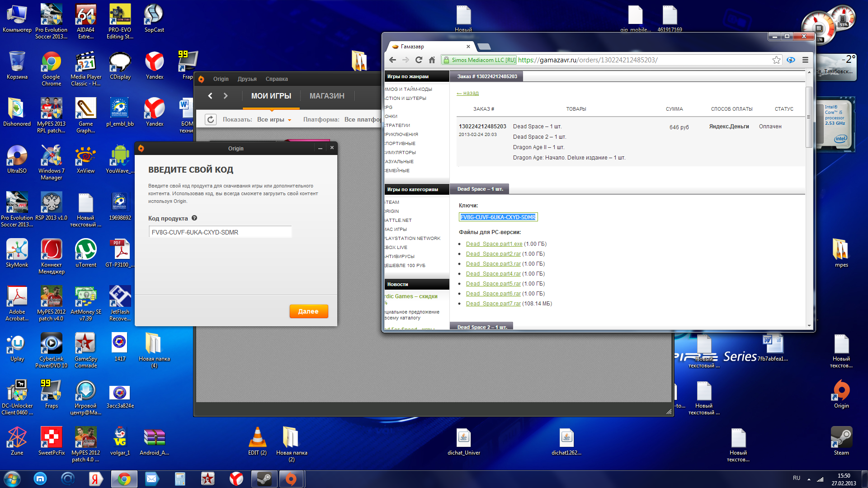The image size is (868, 488).
Task: Select the Origin desktop shortcut
Action: (841, 394)
